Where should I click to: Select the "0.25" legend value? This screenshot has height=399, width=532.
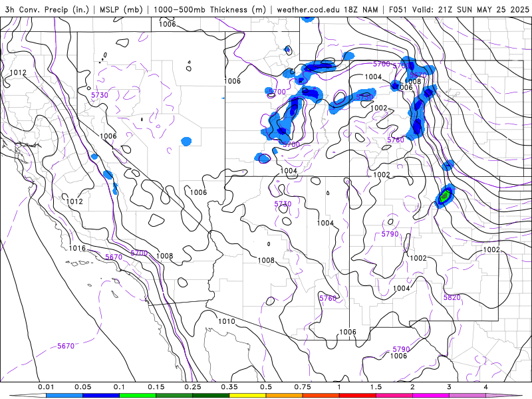tap(193, 387)
